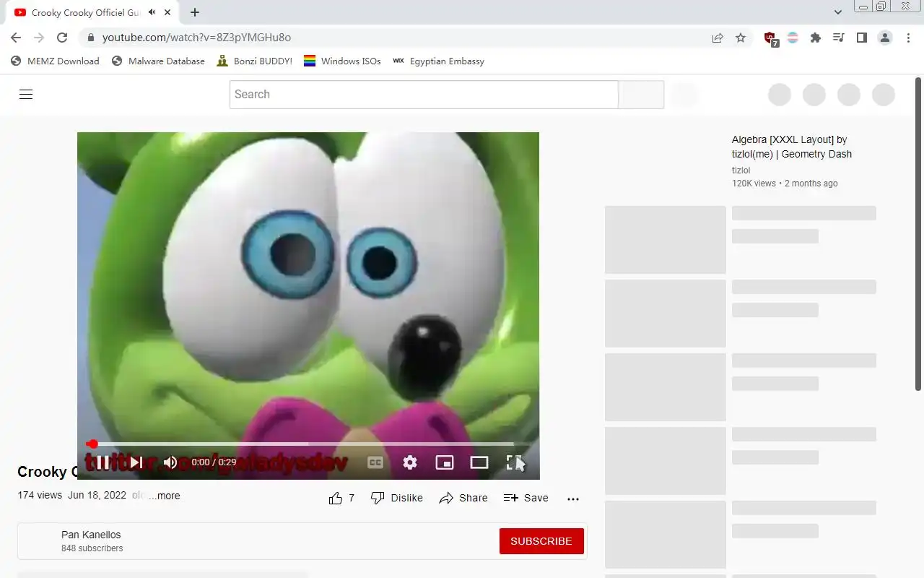Toggle the browser side panel

coord(862,38)
